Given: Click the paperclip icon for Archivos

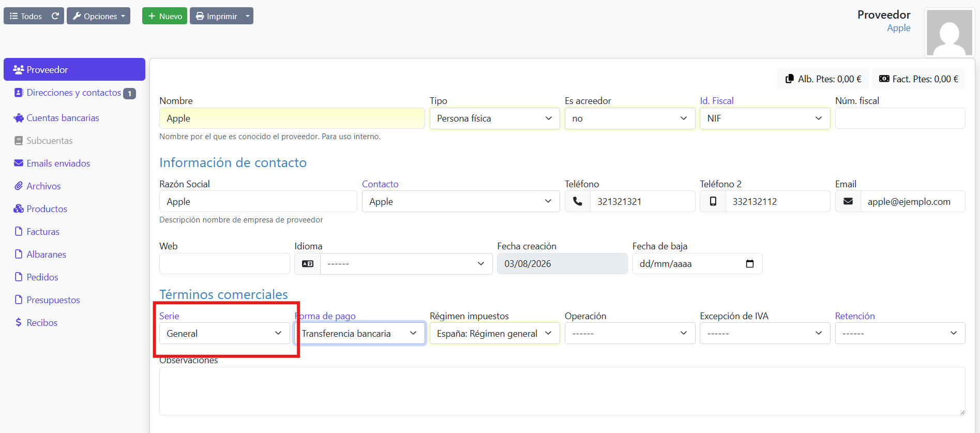Looking at the screenshot, I should pos(19,186).
